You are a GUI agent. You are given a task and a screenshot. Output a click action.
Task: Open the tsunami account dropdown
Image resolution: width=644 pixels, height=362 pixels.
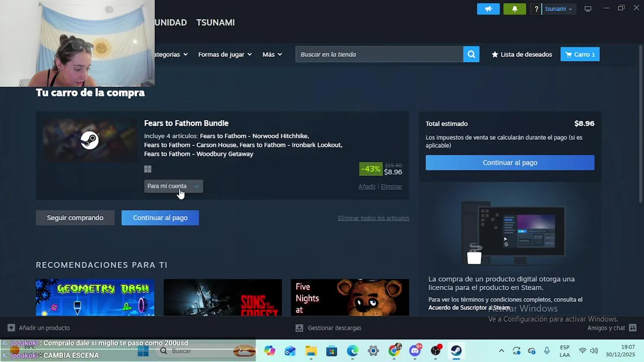click(x=558, y=9)
